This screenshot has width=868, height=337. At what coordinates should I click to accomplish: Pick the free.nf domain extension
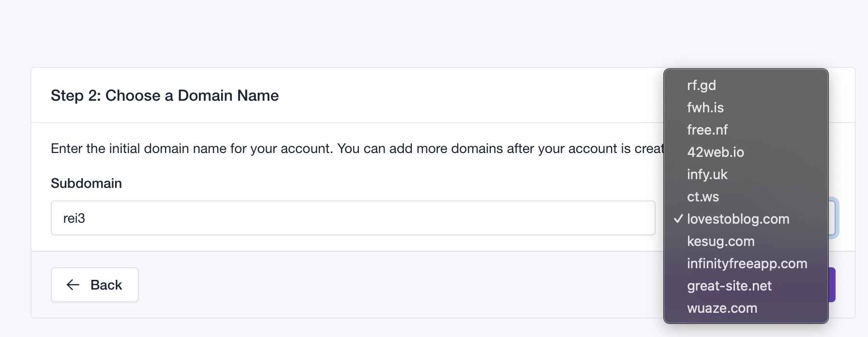tap(707, 130)
